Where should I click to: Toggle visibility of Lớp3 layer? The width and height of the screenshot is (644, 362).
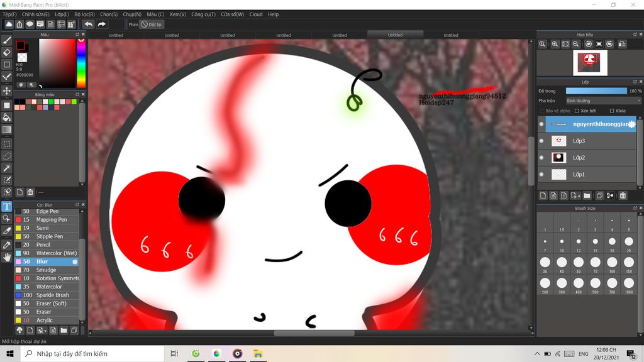(541, 141)
